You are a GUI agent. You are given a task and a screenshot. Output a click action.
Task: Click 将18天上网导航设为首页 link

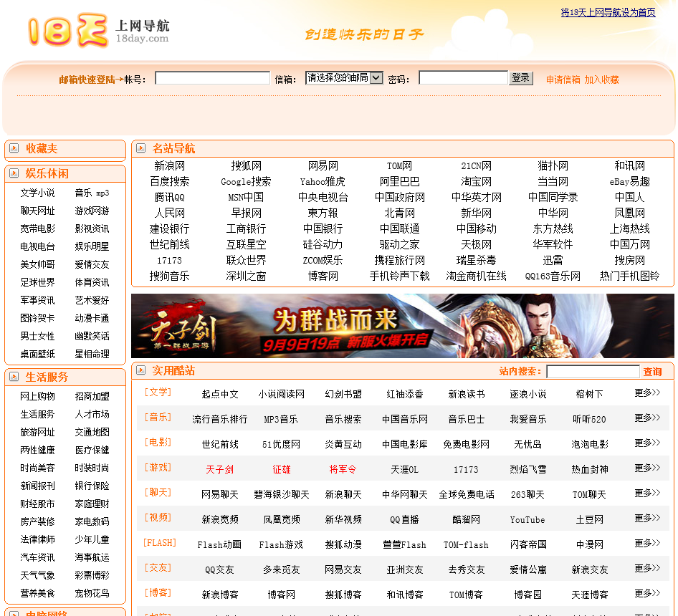click(x=608, y=12)
